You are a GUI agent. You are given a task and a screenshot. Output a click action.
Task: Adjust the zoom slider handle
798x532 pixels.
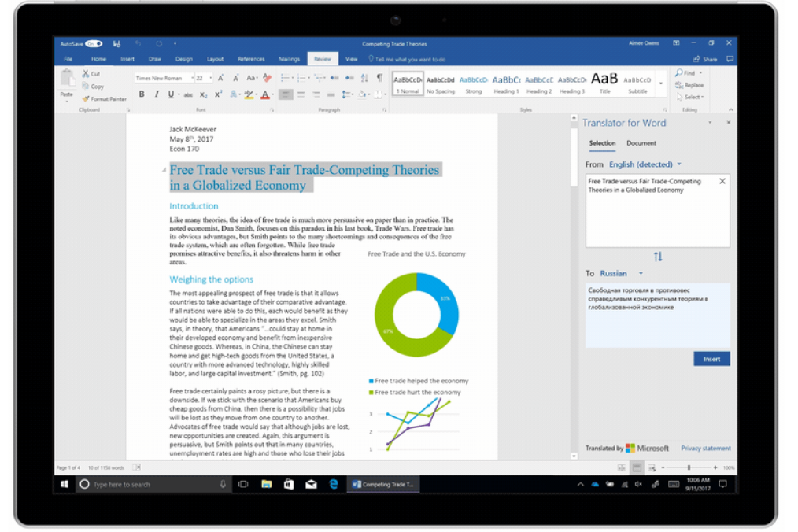coord(689,467)
